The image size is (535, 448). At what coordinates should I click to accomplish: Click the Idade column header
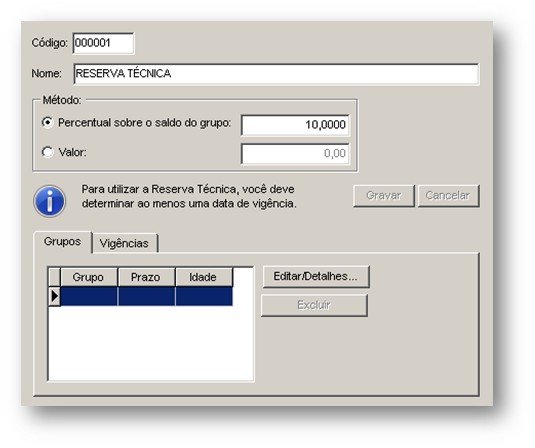[x=203, y=277]
